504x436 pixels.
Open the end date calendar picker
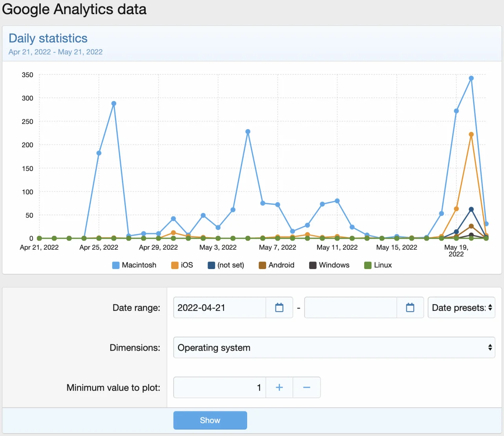coord(410,308)
